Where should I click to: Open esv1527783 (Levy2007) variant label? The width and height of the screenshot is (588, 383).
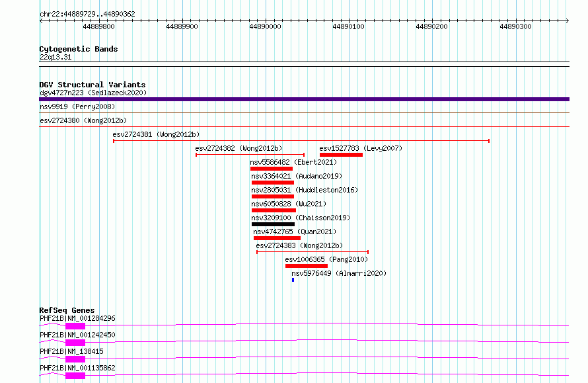click(361, 148)
